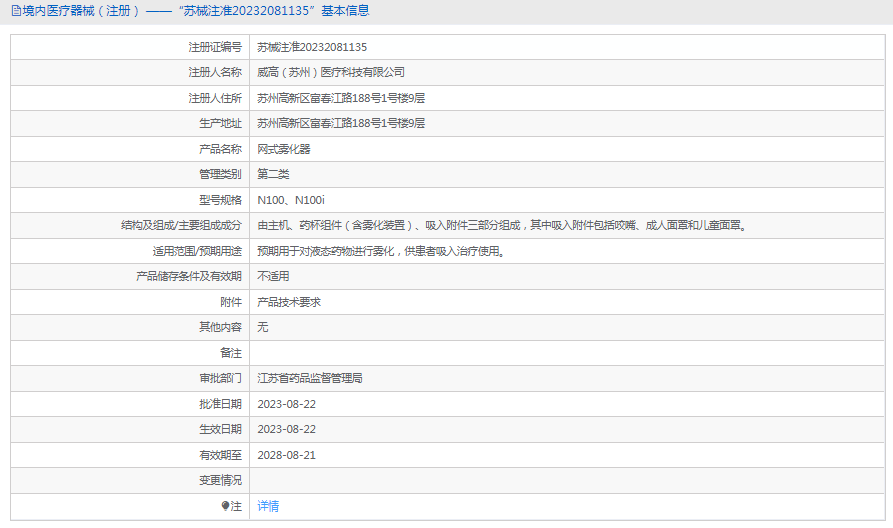Click the 备注 label

tap(231, 353)
